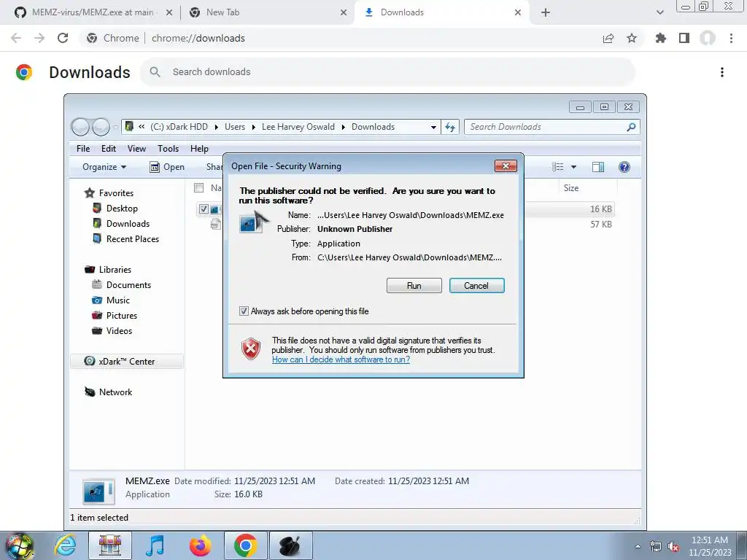Image resolution: width=747 pixels, height=560 pixels.
Task: Select Network in navigation pane
Action: [x=108, y=392]
